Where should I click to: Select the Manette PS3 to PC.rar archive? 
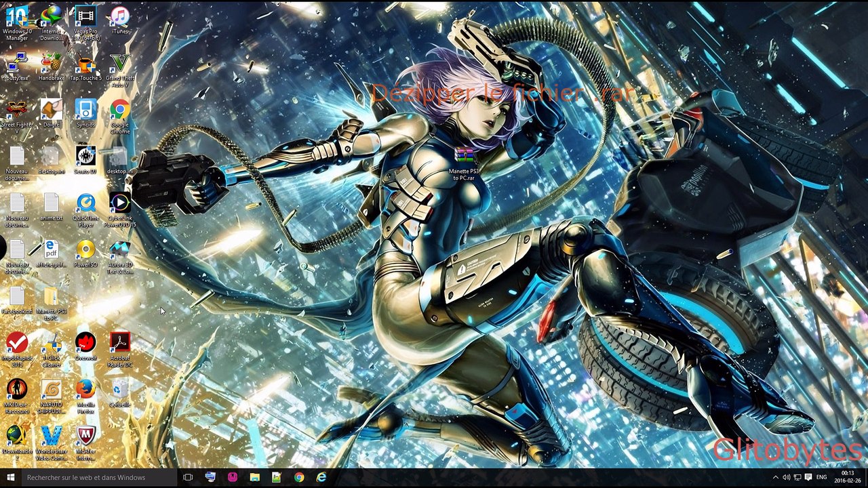pyautogui.click(x=465, y=165)
